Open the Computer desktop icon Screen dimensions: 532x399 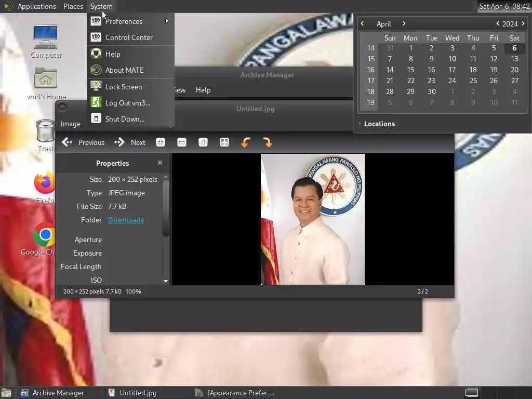click(46, 42)
